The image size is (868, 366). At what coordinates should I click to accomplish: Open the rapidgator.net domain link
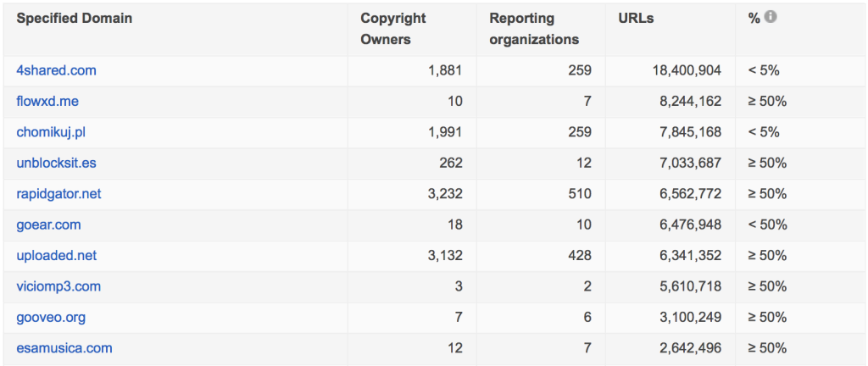59,194
